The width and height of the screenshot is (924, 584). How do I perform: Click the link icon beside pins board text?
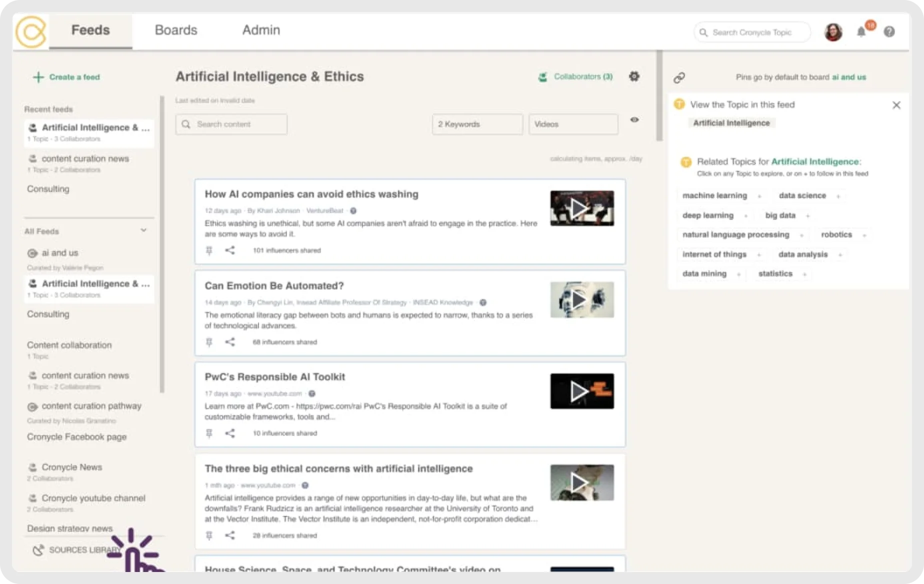679,77
